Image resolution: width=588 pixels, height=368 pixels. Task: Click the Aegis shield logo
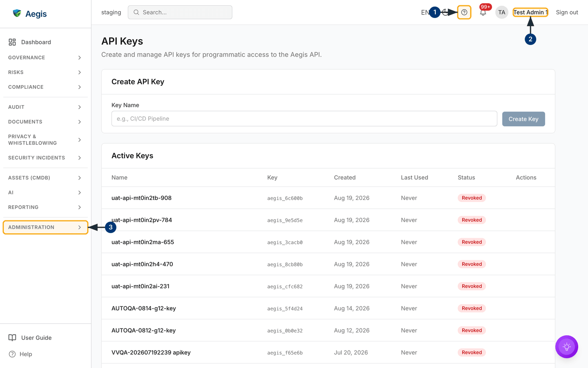pyautogui.click(x=17, y=13)
